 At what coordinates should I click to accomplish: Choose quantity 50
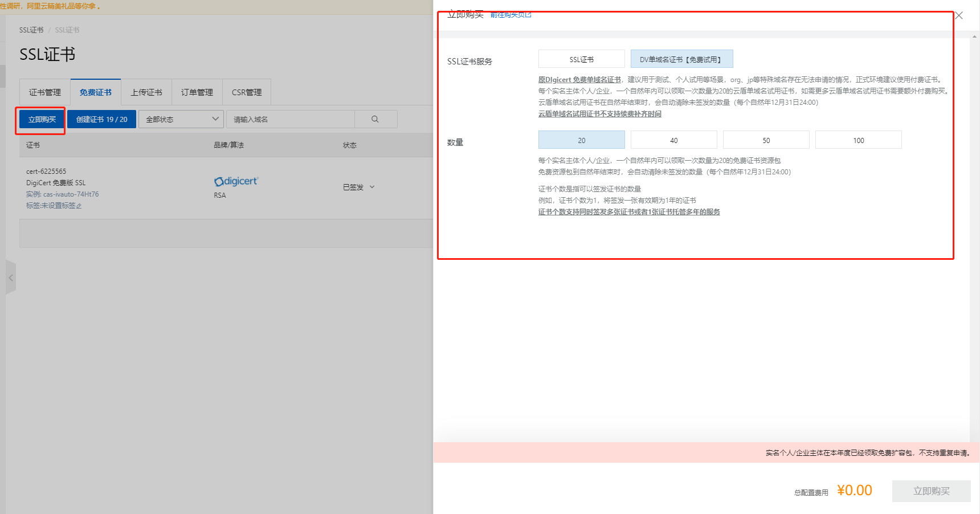click(766, 140)
